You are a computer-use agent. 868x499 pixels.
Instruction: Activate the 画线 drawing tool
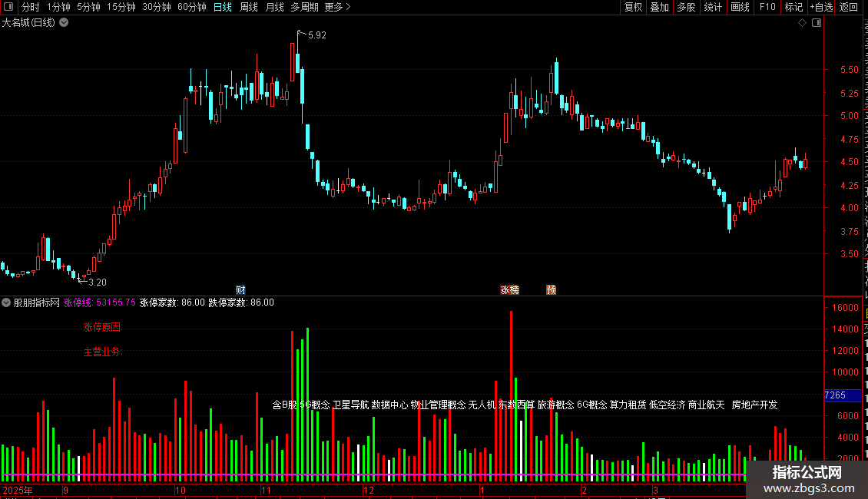[x=740, y=7]
